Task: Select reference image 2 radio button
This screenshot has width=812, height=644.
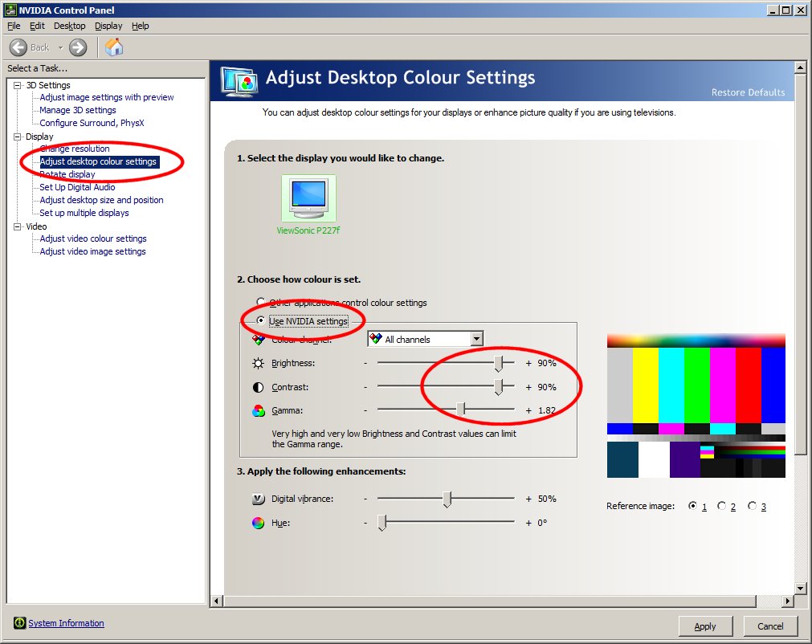Action: pos(722,506)
